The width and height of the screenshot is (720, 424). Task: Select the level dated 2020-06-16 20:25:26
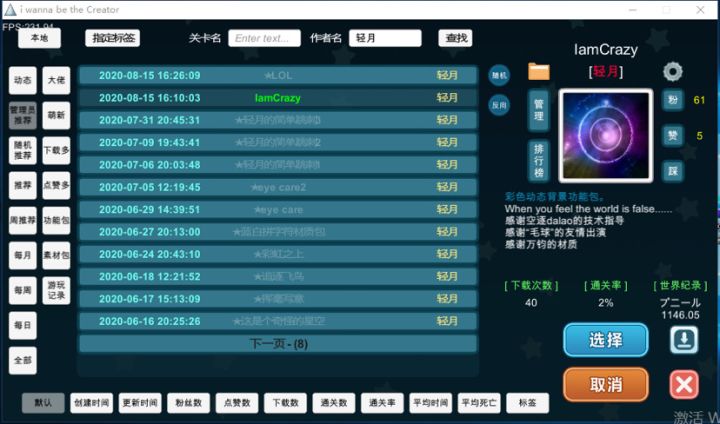(278, 321)
